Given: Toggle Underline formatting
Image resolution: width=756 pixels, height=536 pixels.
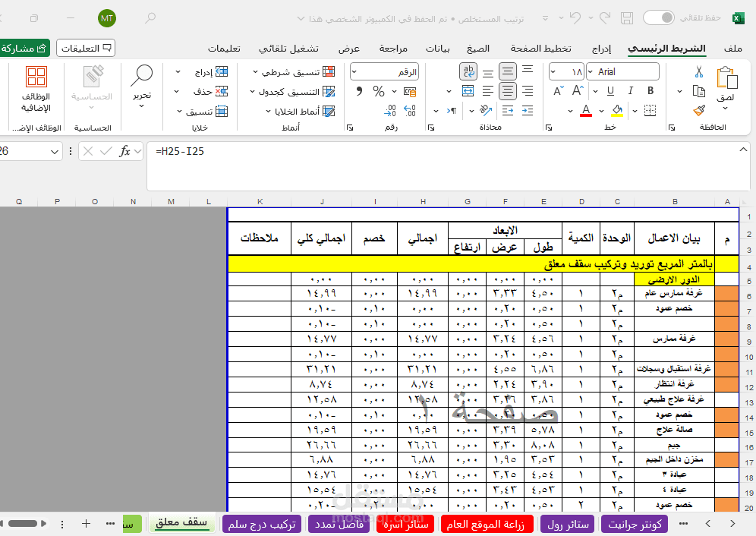Looking at the screenshot, I should click(x=610, y=90).
